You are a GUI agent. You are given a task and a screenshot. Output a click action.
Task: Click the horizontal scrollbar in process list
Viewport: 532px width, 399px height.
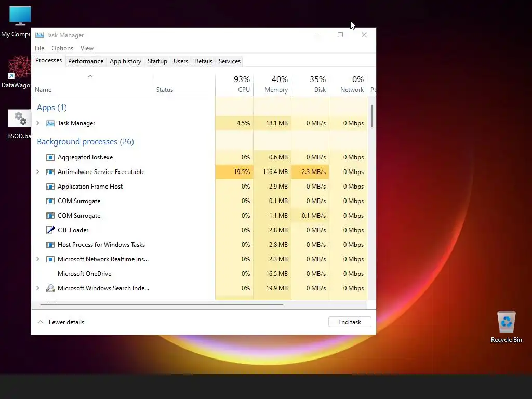click(x=162, y=305)
